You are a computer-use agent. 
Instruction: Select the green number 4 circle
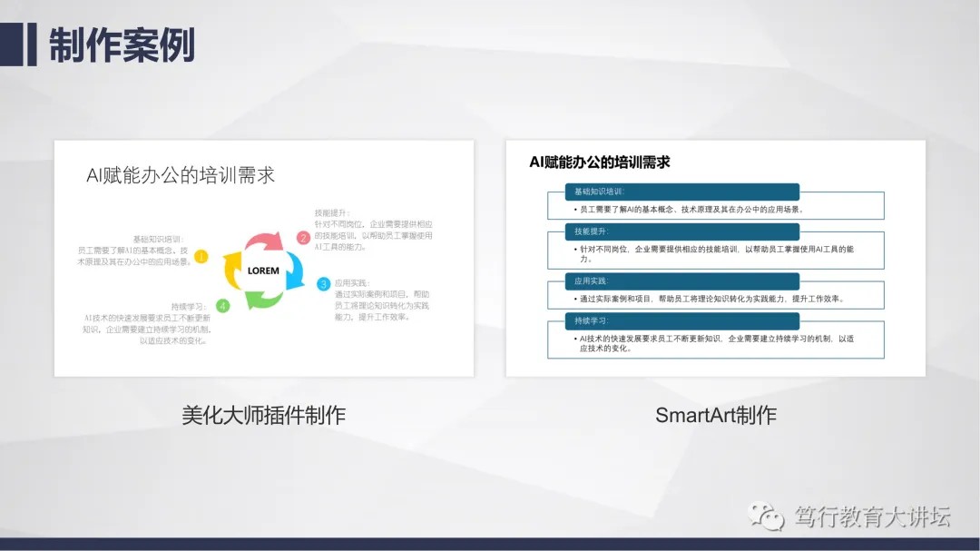pyautogui.click(x=223, y=306)
